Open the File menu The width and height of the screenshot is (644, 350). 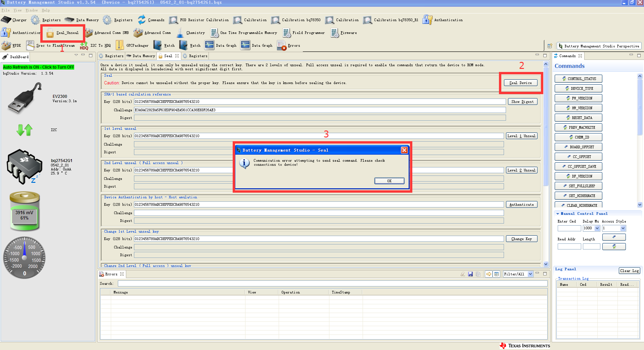pyautogui.click(x=6, y=10)
